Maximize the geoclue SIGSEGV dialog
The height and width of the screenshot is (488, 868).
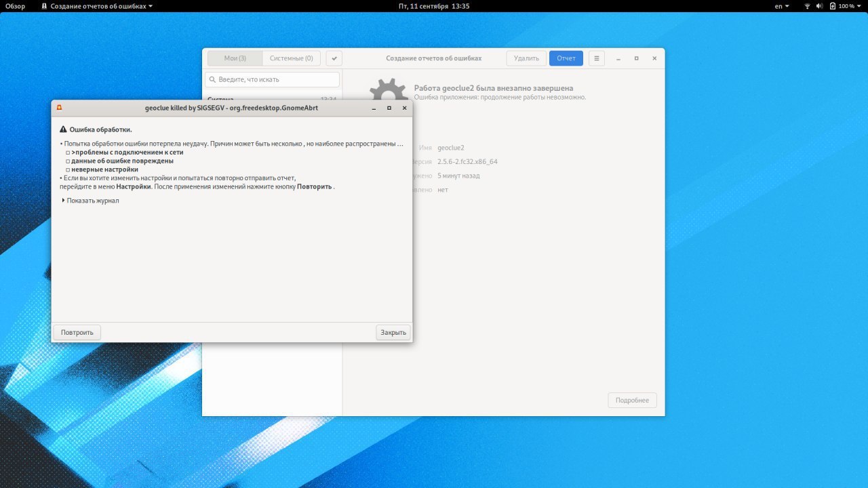tap(389, 108)
